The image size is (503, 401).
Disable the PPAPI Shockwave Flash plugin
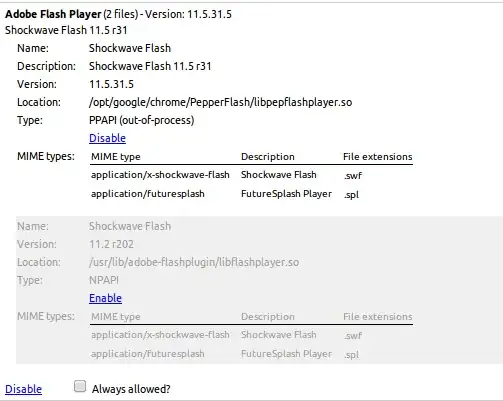point(107,138)
